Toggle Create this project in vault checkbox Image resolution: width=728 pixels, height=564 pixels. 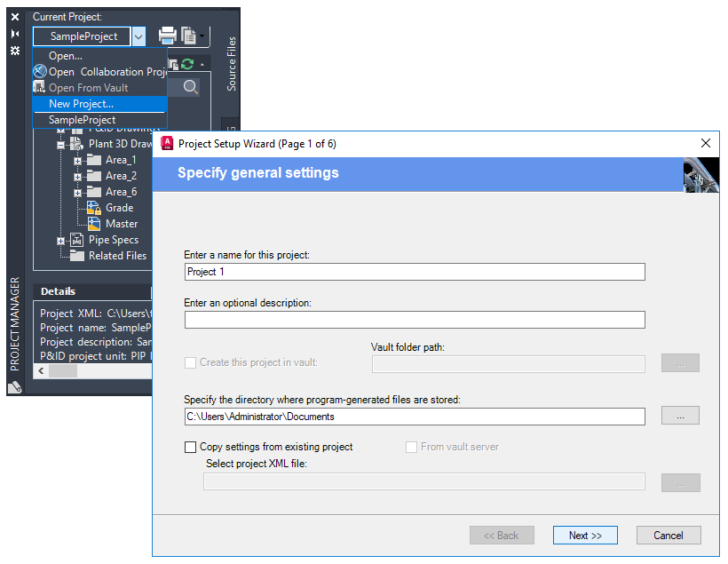[190, 363]
